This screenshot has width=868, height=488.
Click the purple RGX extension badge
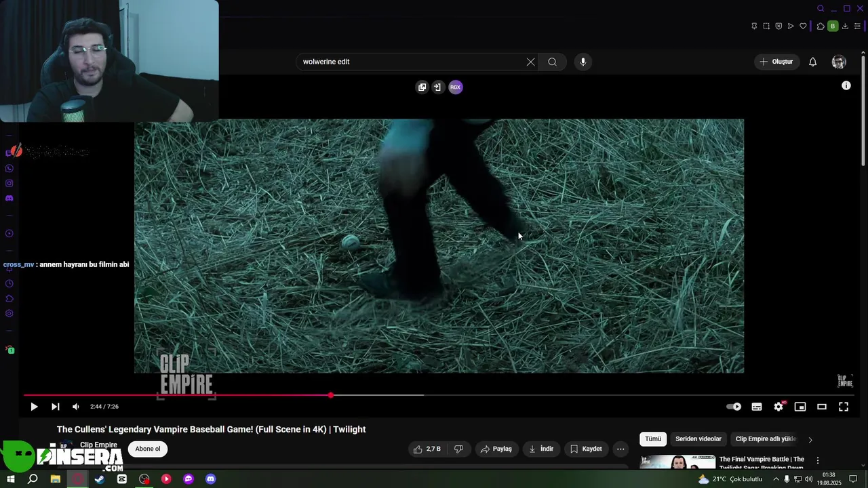click(456, 87)
